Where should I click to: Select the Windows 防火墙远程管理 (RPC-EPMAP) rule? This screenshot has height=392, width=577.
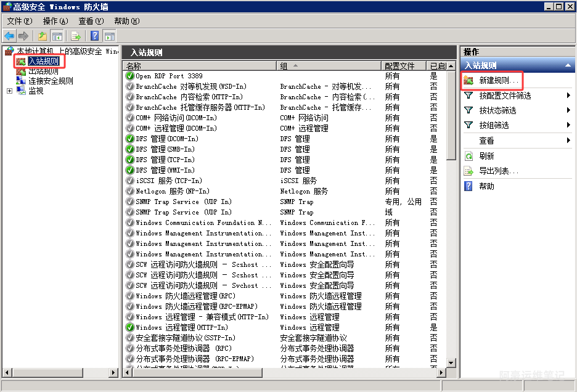click(x=197, y=306)
